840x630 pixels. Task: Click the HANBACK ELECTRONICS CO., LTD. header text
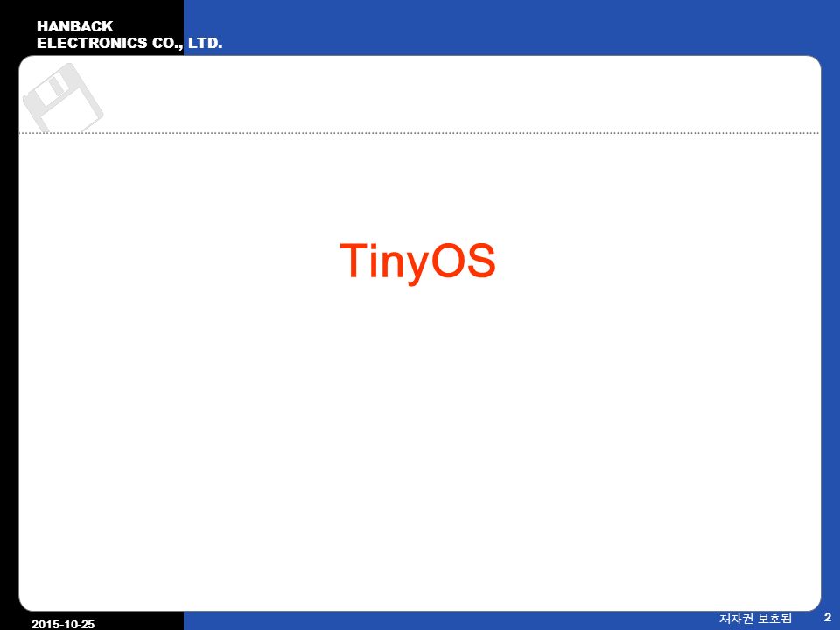coord(129,35)
